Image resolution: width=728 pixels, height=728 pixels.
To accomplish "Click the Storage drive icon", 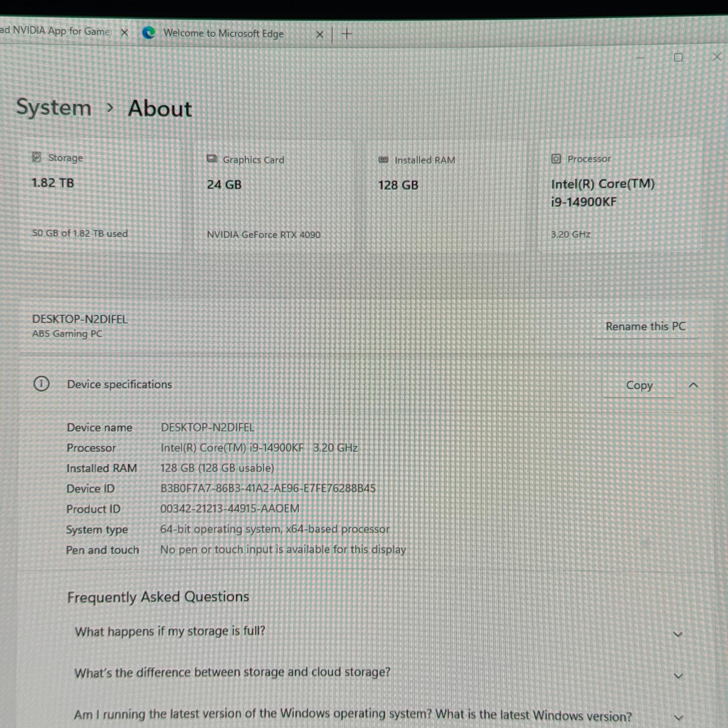I will (x=37, y=157).
